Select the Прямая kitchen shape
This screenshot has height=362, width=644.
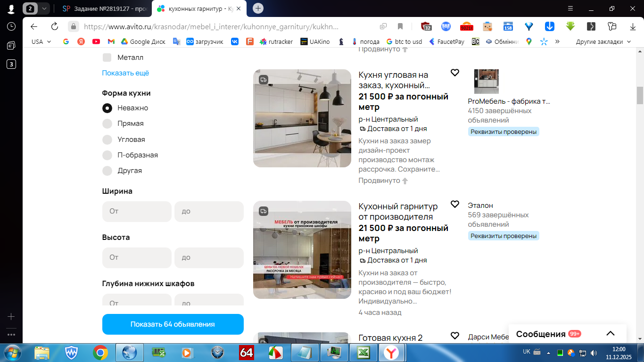[x=107, y=123]
